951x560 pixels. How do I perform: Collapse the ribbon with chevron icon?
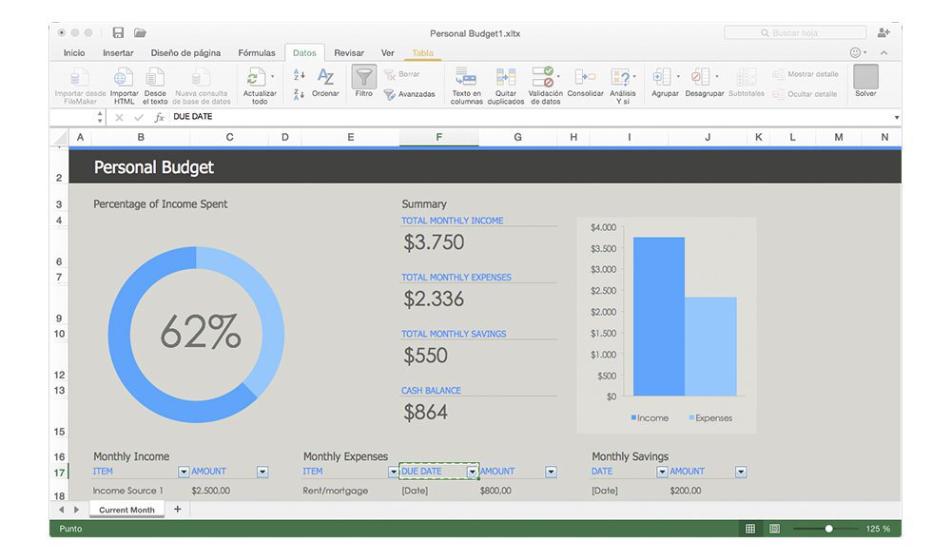click(884, 52)
